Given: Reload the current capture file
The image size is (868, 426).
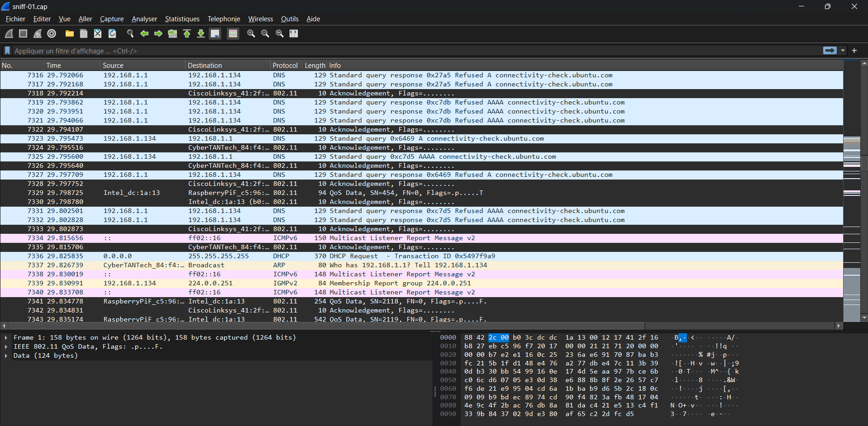Looking at the screenshot, I should tap(112, 33).
